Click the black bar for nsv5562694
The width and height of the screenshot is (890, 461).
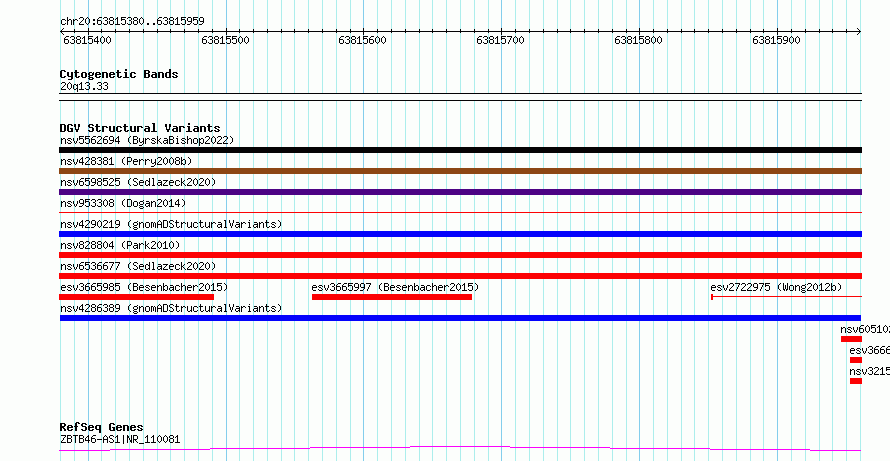[460, 150]
